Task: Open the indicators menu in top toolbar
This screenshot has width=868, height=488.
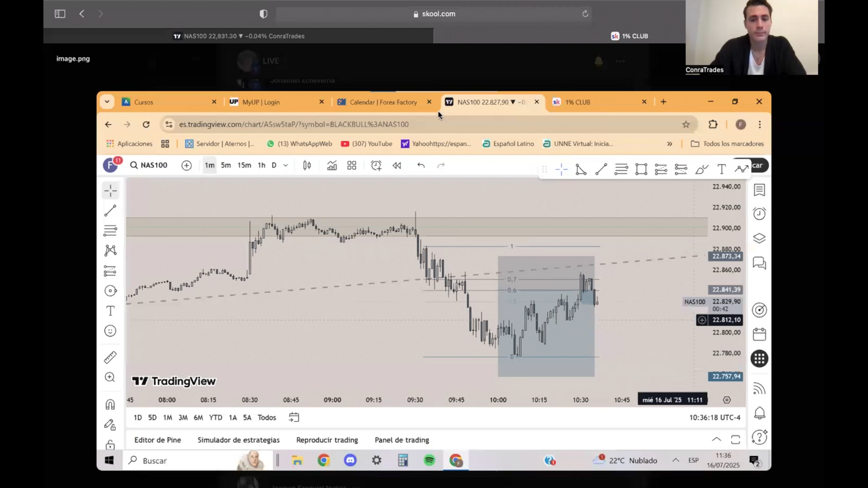Action: (x=332, y=166)
